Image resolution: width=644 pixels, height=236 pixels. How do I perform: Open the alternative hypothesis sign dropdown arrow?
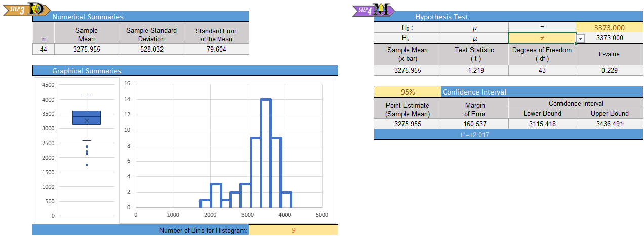coord(581,38)
